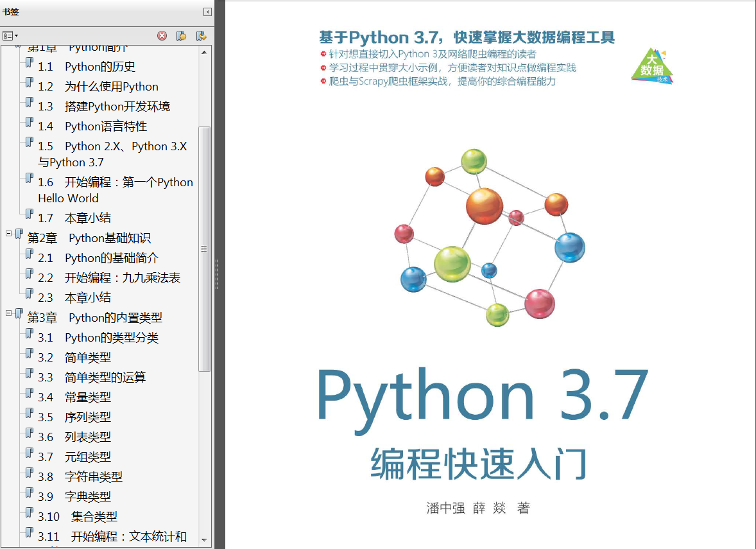The image size is (756, 549).
Task: Click bookmark icon beside 1.3 搭建Python开发环境
Action: point(30,102)
